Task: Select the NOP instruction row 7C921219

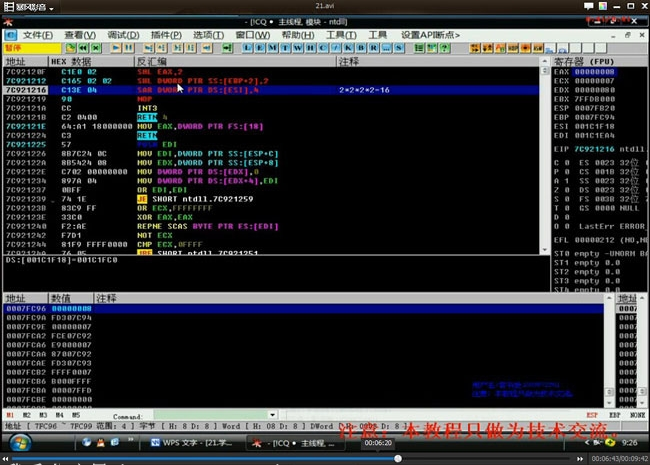Action: (271, 99)
